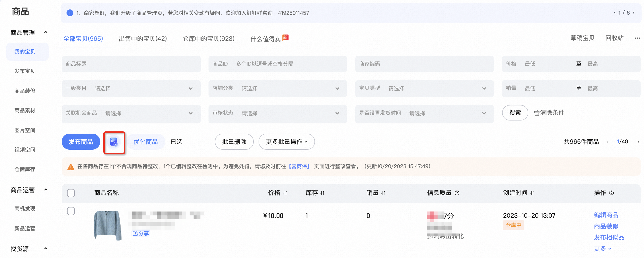Switch to 什么值得卖 tab
The height and width of the screenshot is (258, 644).
pos(266,39)
